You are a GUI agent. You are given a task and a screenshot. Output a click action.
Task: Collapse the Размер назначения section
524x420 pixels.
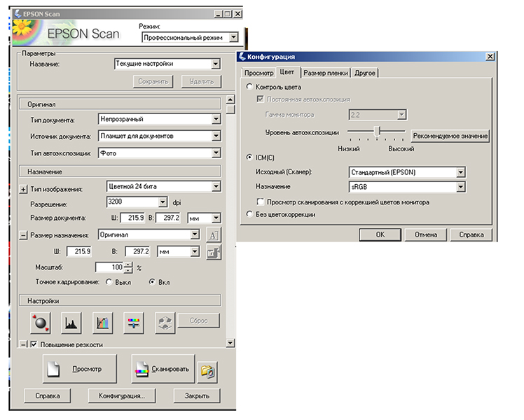23,235
